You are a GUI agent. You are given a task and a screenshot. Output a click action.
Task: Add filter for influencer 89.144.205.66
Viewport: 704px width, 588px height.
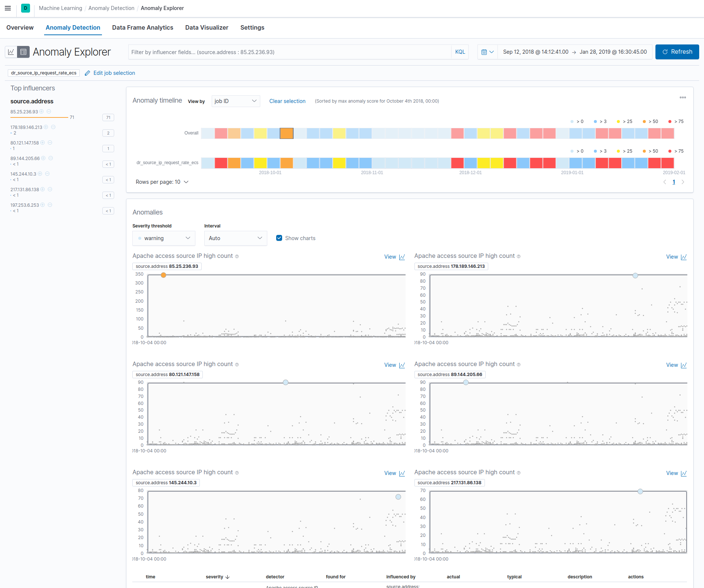[x=43, y=158]
